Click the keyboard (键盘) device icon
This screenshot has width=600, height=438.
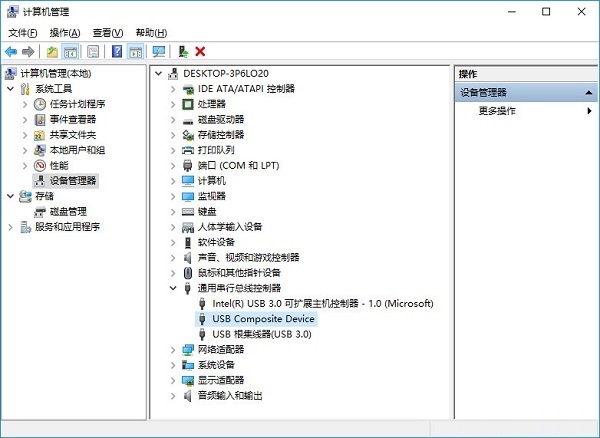coord(188,212)
